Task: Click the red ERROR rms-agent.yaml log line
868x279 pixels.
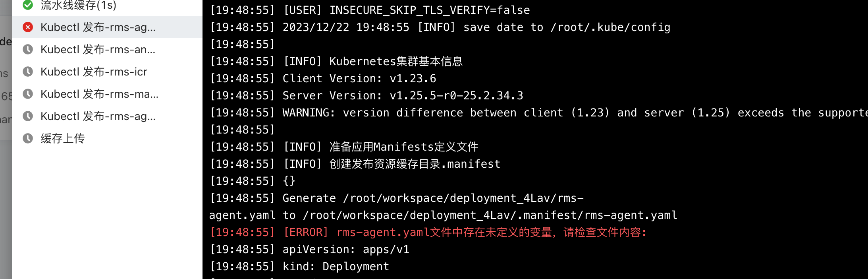Action: [428, 232]
